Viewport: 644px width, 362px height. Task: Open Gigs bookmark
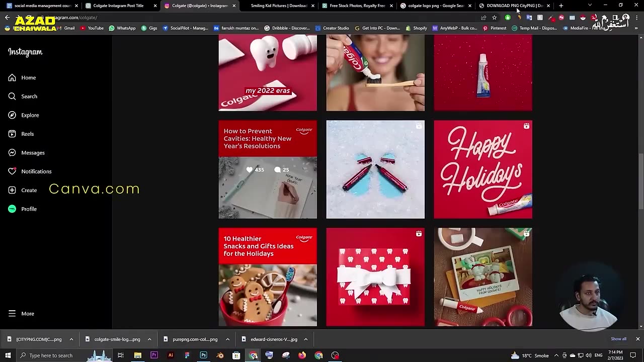click(x=149, y=28)
